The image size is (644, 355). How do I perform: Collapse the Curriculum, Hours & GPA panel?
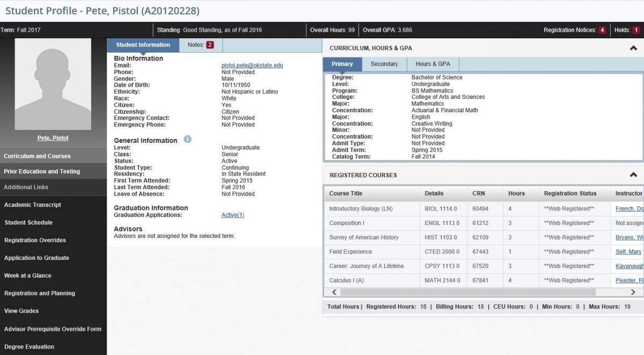pyautogui.click(x=633, y=47)
